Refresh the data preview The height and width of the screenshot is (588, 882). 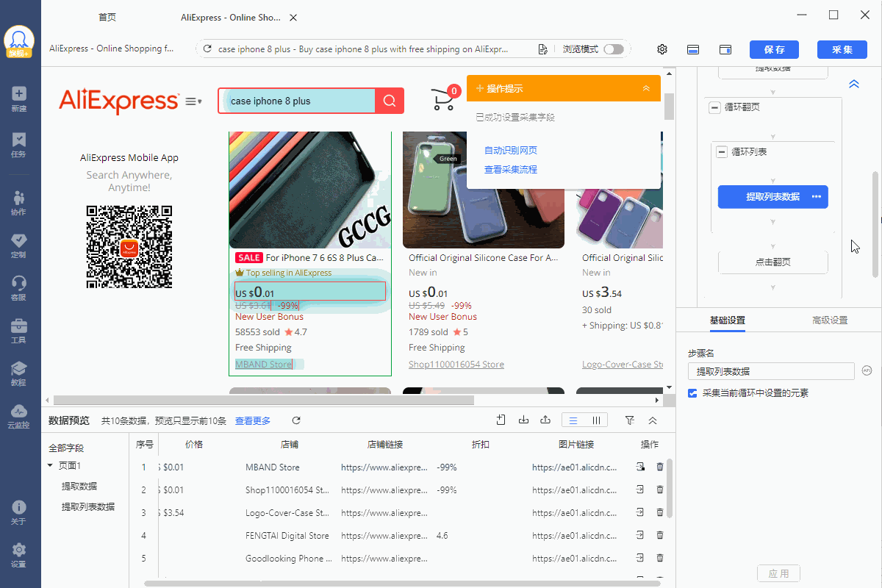296,420
